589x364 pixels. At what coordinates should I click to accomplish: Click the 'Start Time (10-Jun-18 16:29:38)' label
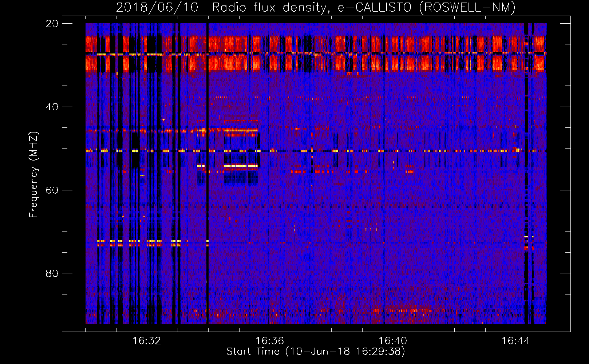coord(316,352)
